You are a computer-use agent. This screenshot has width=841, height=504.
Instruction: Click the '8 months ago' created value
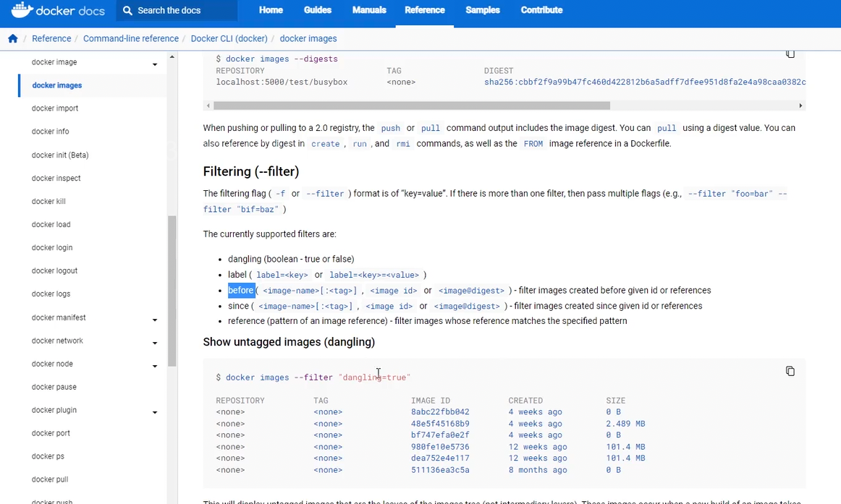[538, 470]
